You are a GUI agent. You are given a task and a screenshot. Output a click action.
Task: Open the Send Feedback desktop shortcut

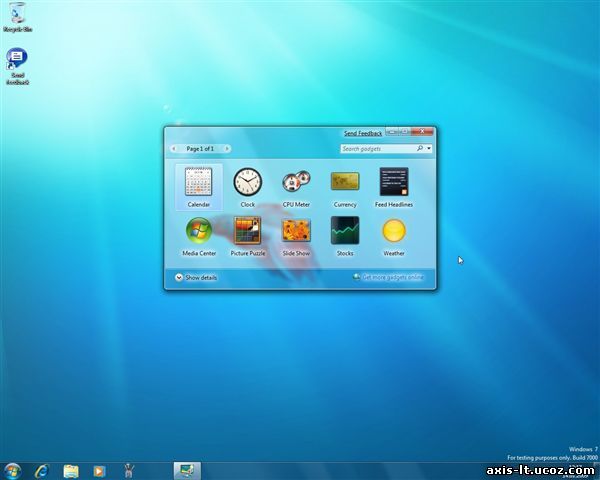pyautogui.click(x=17, y=66)
